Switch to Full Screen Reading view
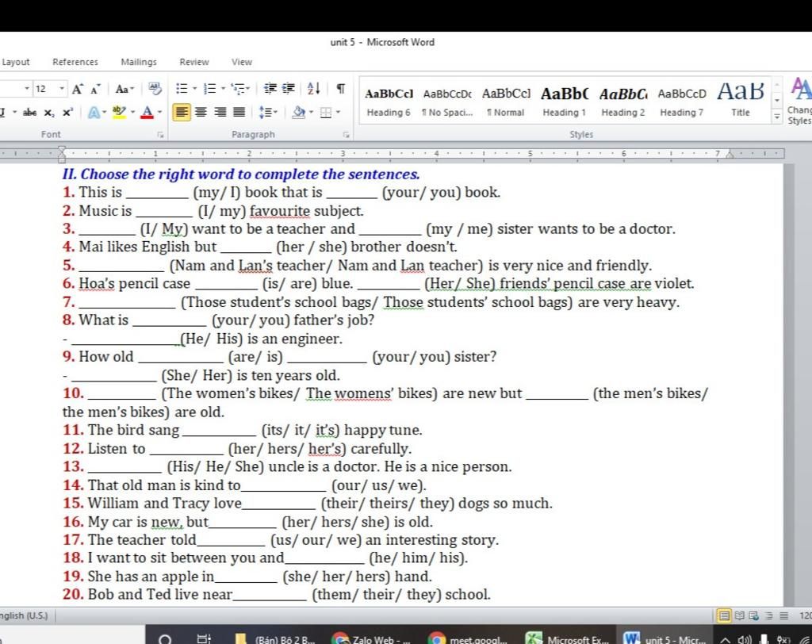This screenshot has height=644, width=812. (740, 615)
